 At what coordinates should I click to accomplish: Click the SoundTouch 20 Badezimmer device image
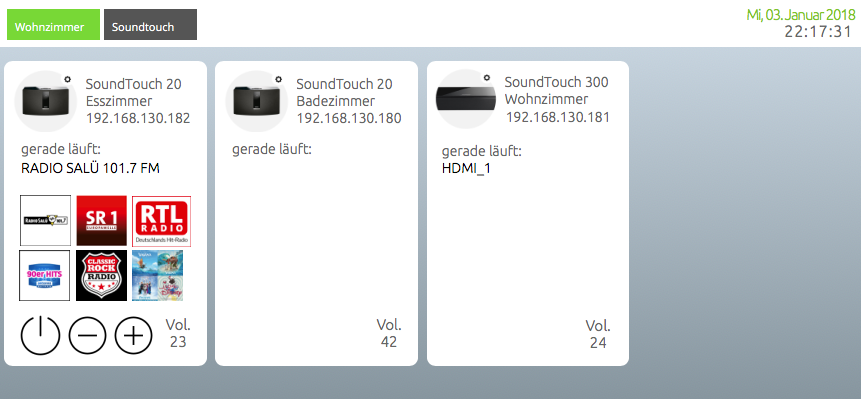pyautogui.click(x=256, y=100)
